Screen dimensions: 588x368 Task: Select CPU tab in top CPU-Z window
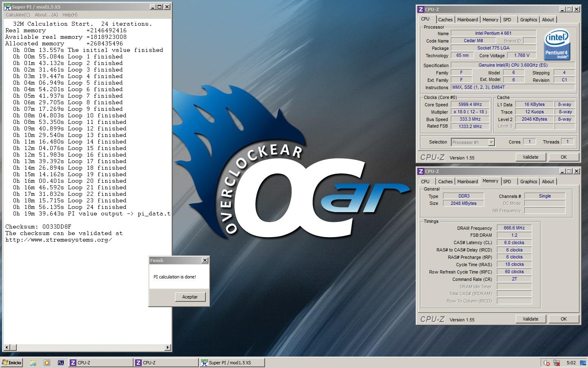[425, 19]
